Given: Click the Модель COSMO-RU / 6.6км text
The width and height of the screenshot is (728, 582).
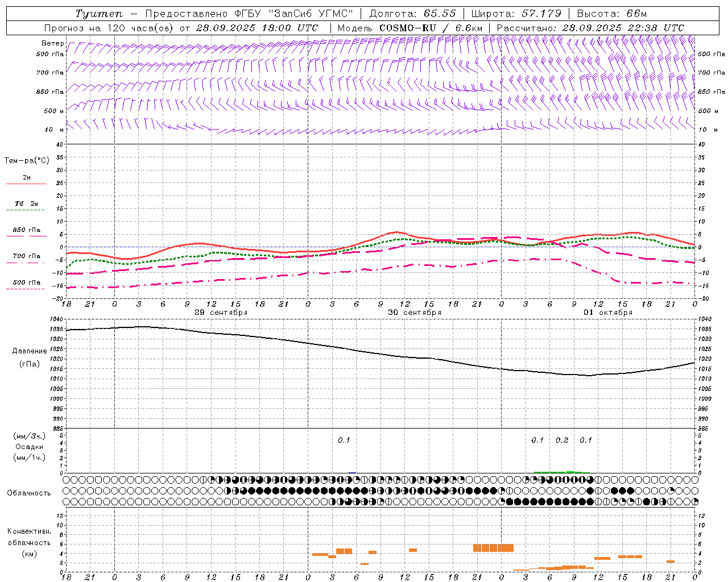Looking at the screenshot, I should 410,28.
